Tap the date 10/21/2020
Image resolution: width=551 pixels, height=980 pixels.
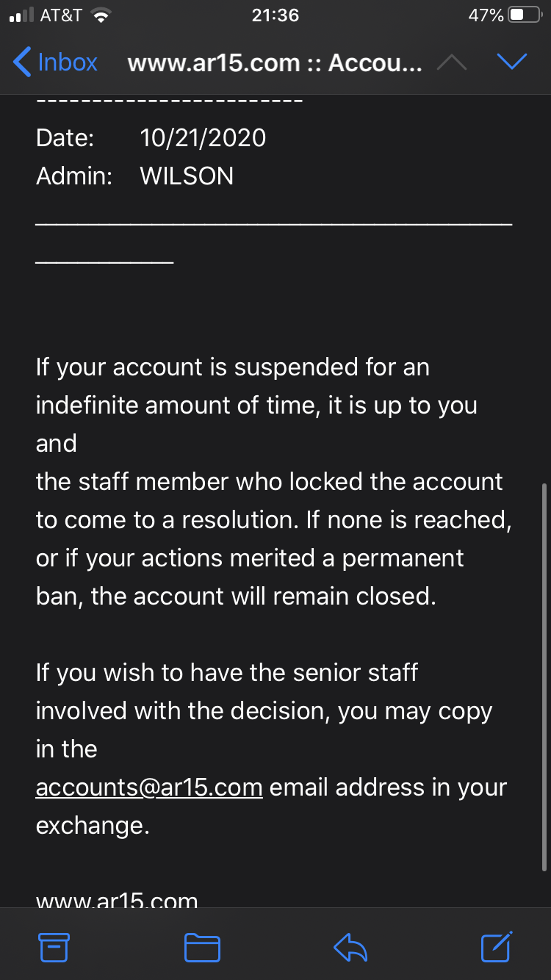(203, 137)
